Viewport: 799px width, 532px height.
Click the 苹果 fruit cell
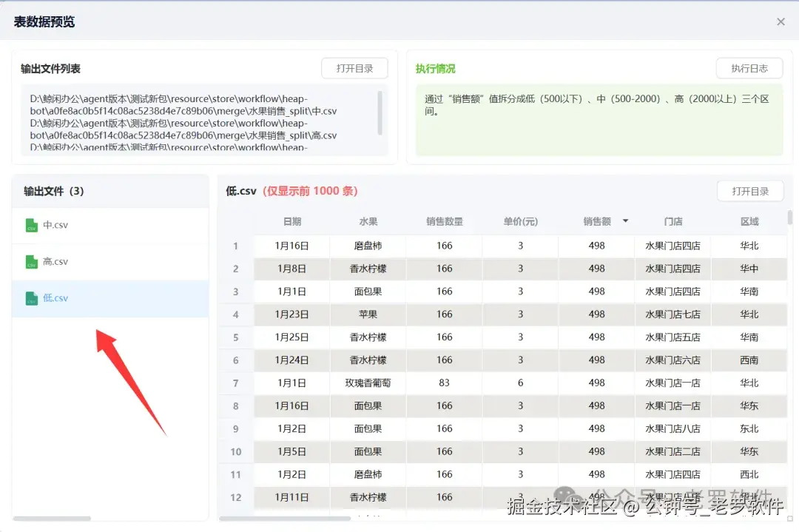pyautogui.click(x=368, y=314)
